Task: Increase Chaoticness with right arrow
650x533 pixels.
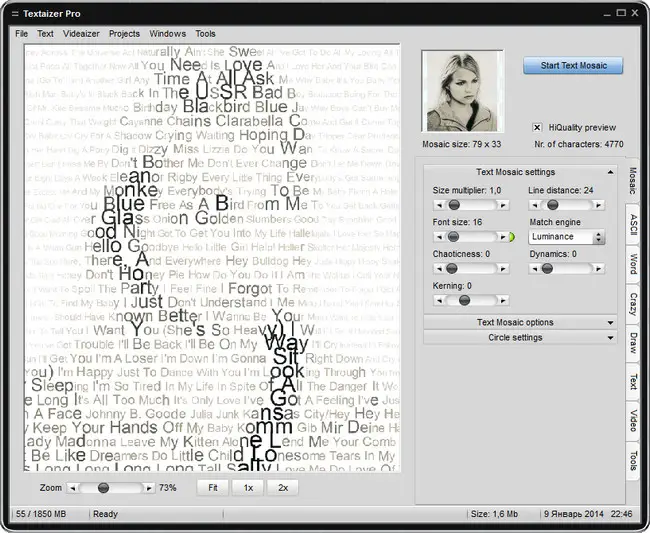Action: tap(503, 269)
